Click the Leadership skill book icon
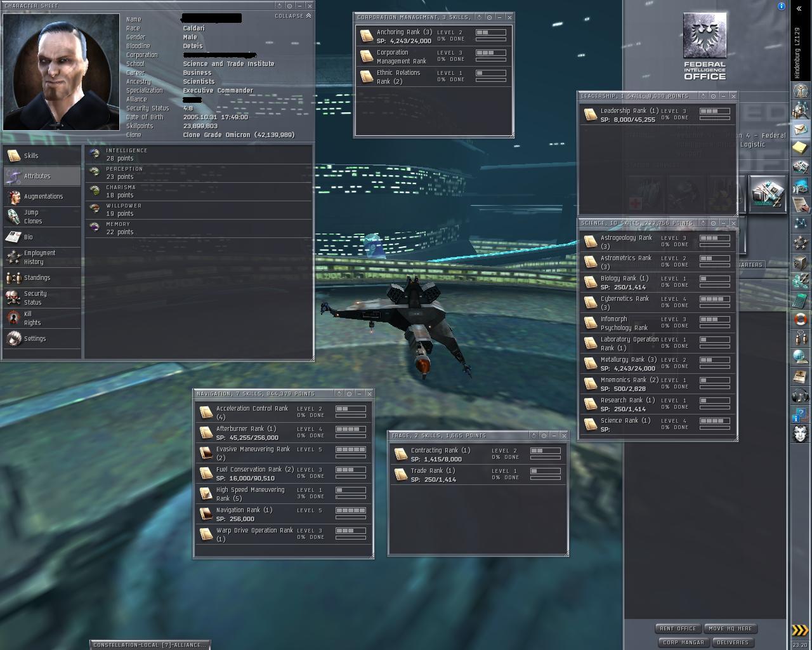The height and width of the screenshot is (650, 812). (x=590, y=114)
